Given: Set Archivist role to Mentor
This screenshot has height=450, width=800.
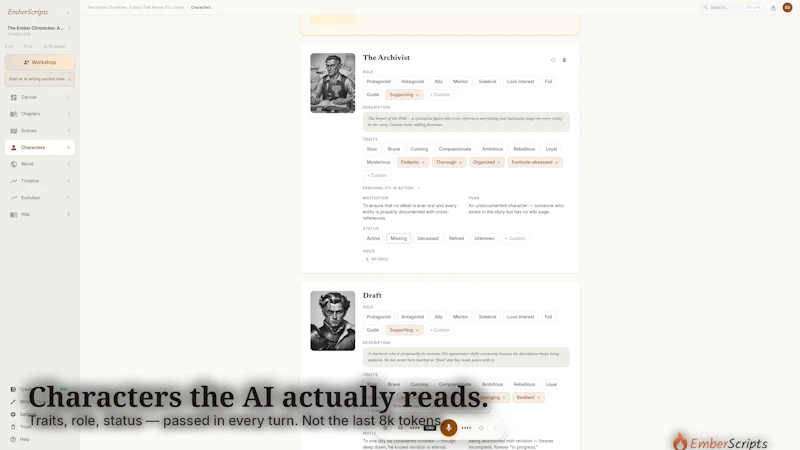Looking at the screenshot, I should pyautogui.click(x=460, y=82).
